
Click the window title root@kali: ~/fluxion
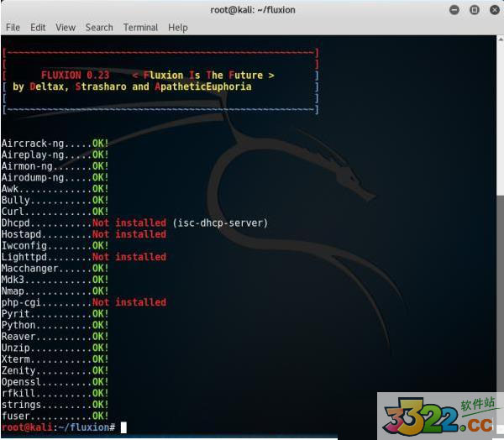[x=253, y=10]
